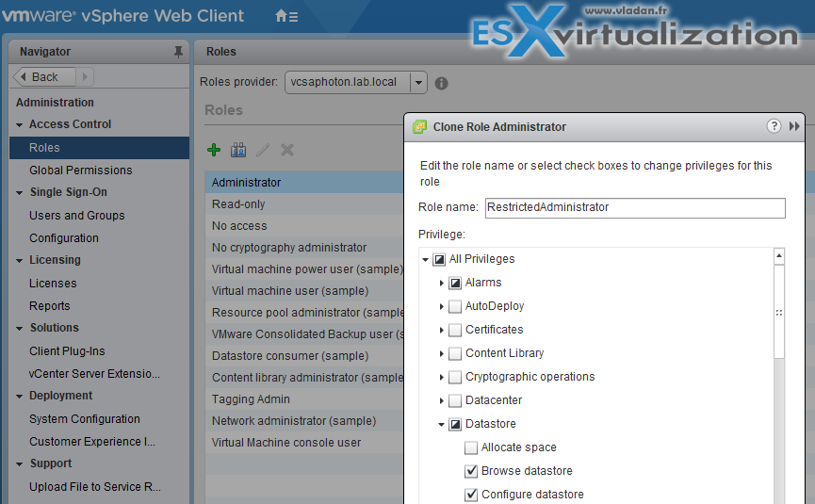
Task: Select the Read-only role row
Action: pos(304,204)
